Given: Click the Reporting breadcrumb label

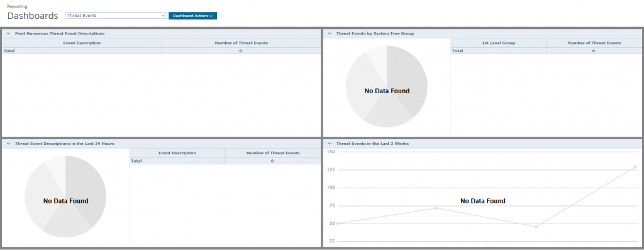Looking at the screenshot, I should click(x=17, y=6).
